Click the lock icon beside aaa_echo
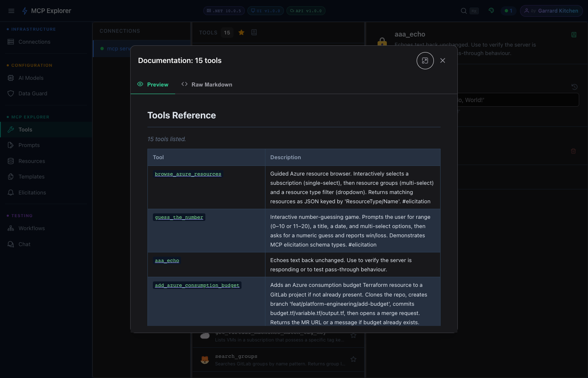Screen dimensions: 588x378 click(382, 42)
